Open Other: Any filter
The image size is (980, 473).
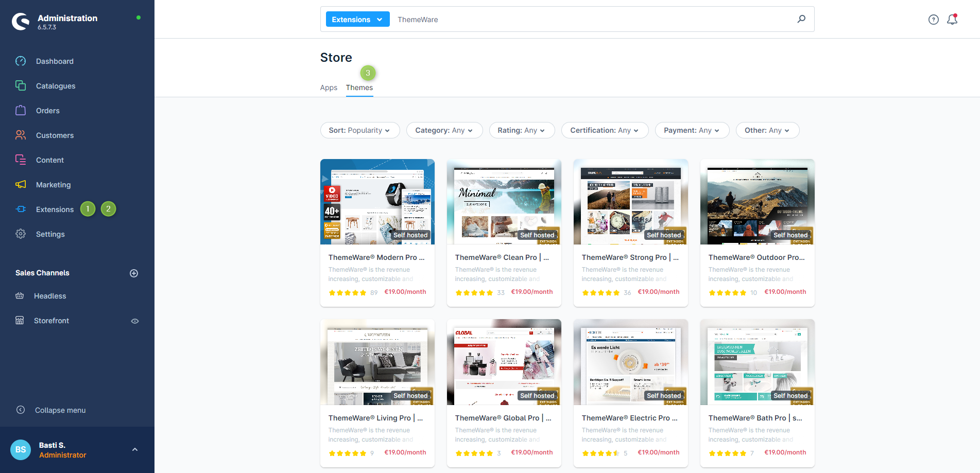(767, 130)
